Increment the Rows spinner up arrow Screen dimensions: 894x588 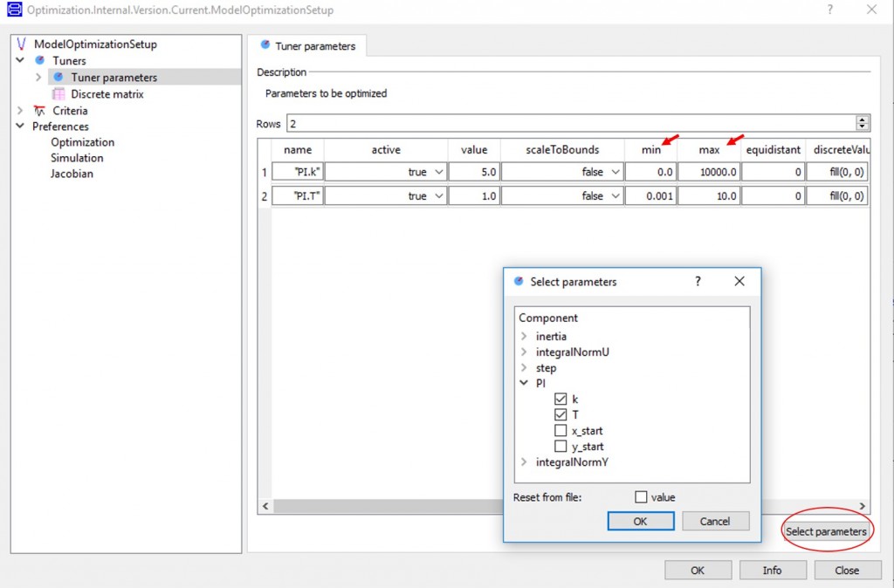click(862, 120)
